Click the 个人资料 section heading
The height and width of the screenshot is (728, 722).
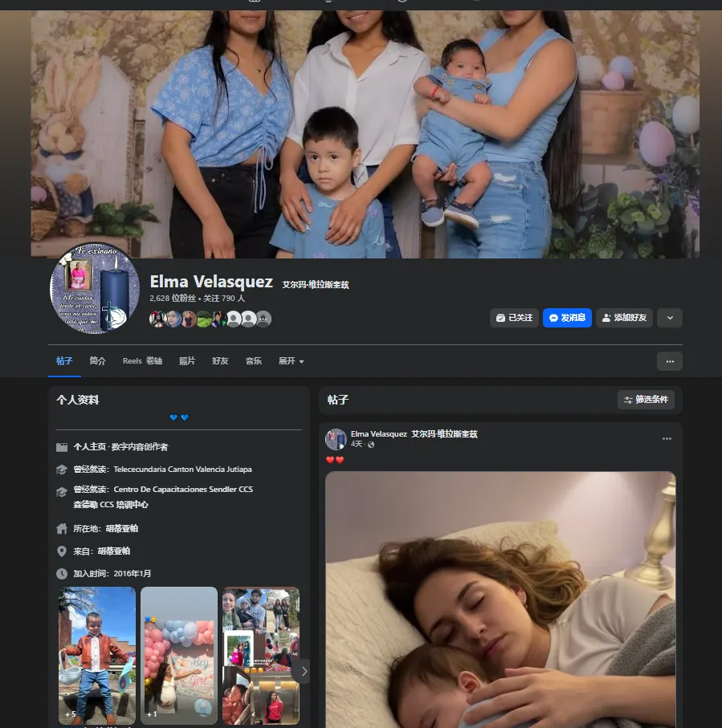(78, 400)
